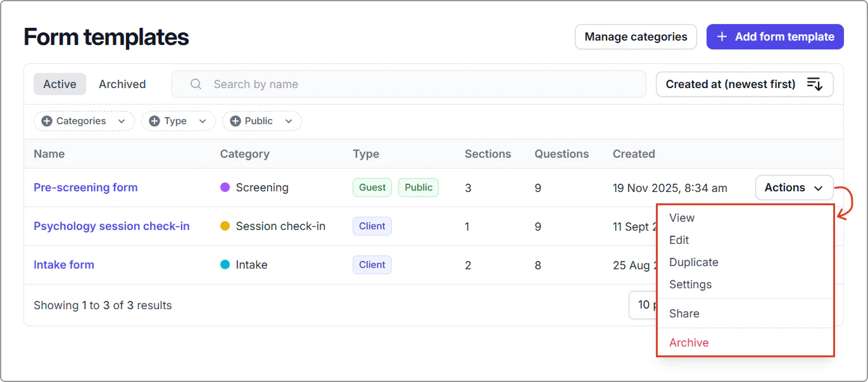Click the Showing 1 to 3 results text
This screenshot has height=382, width=868.
(103, 305)
